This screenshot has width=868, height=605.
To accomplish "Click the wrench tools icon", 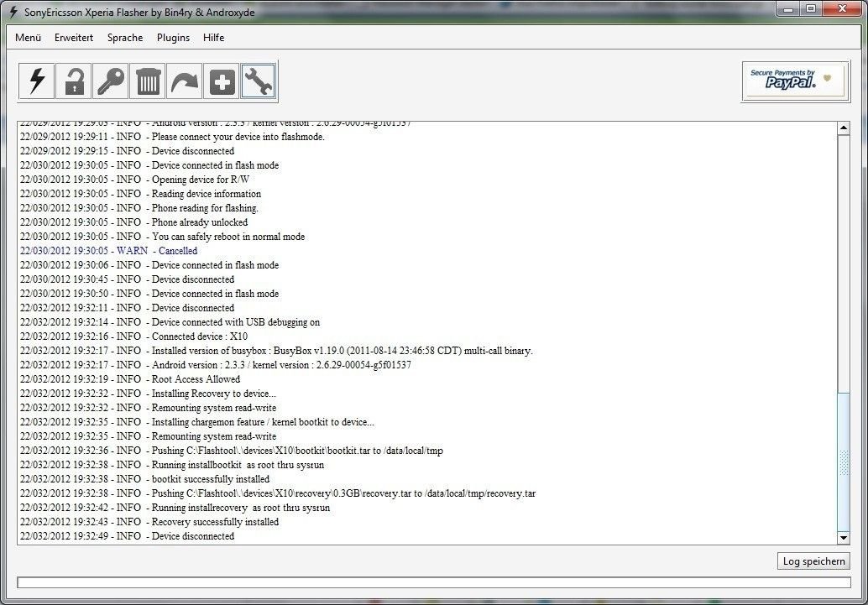I will (259, 81).
